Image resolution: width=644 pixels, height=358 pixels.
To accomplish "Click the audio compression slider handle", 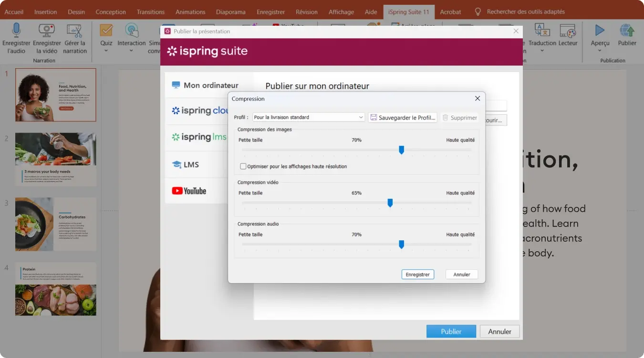I will pyautogui.click(x=401, y=244).
